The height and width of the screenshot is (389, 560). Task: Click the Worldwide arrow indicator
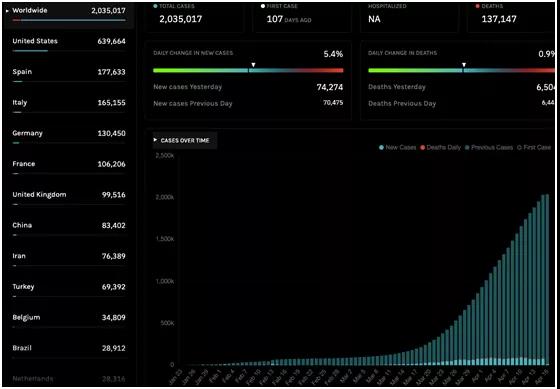[x=8, y=11]
